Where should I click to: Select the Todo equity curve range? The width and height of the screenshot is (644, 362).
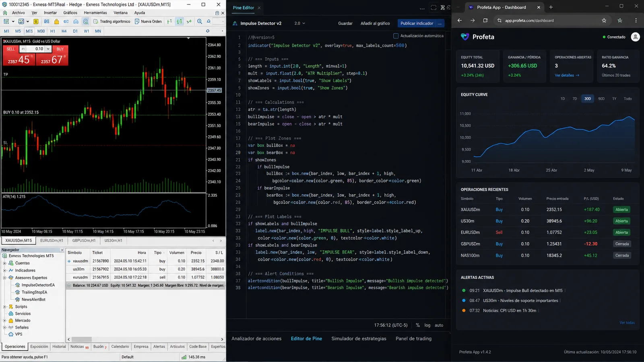pyautogui.click(x=627, y=99)
